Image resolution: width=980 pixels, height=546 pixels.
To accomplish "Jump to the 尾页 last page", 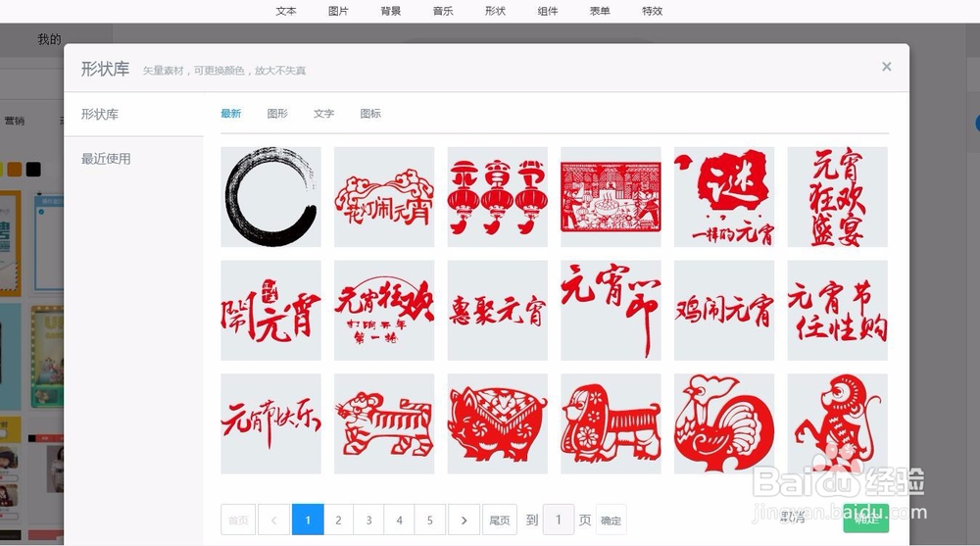I will [500, 520].
